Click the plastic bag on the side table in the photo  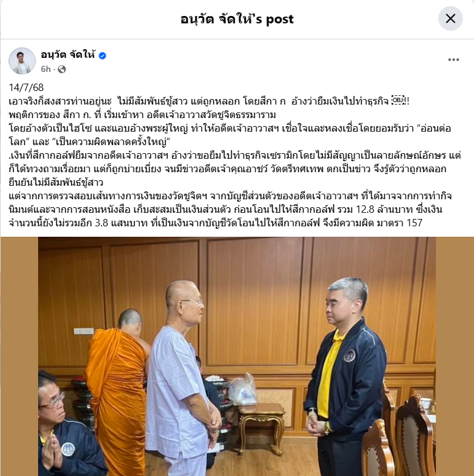243,390
